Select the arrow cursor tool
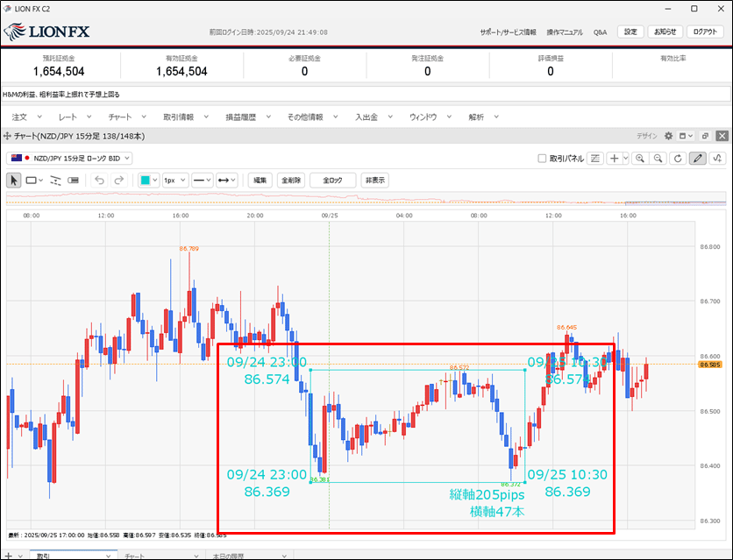733x560 pixels. pyautogui.click(x=14, y=180)
